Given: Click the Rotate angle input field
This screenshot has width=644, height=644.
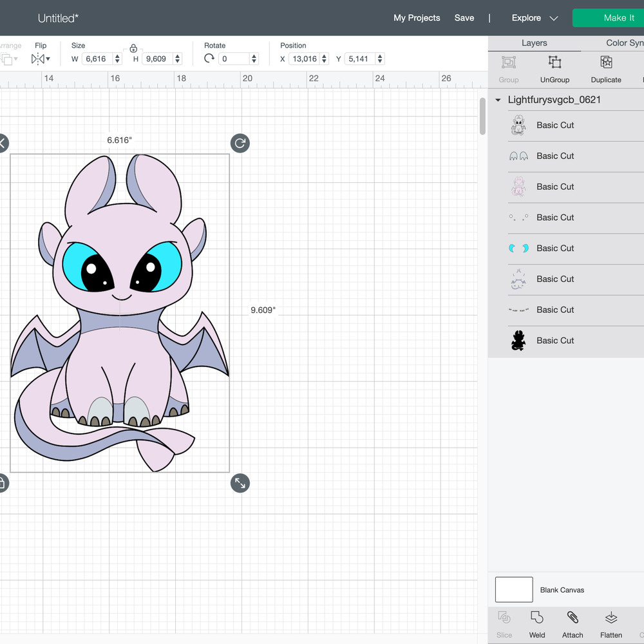Looking at the screenshot, I should click(234, 59).
